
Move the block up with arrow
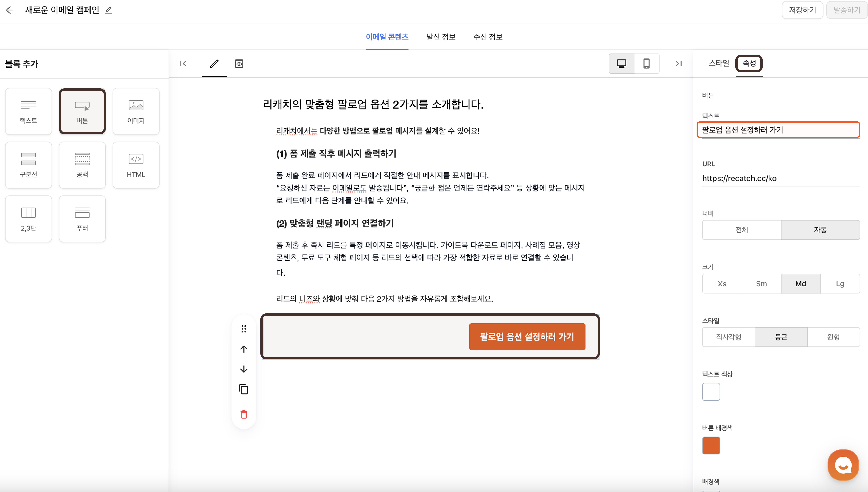click(244, 349)
